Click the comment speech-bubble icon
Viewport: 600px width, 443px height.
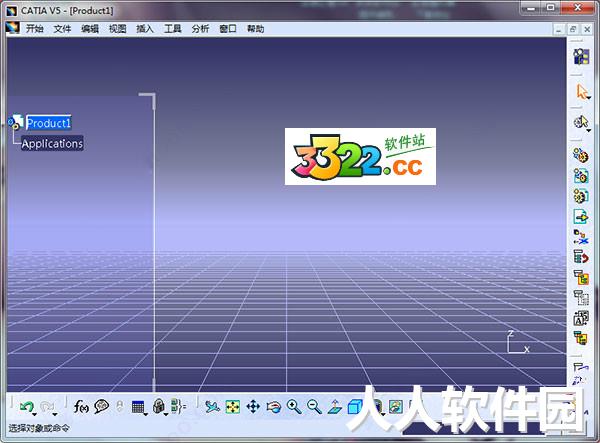[x=101, y=406]
